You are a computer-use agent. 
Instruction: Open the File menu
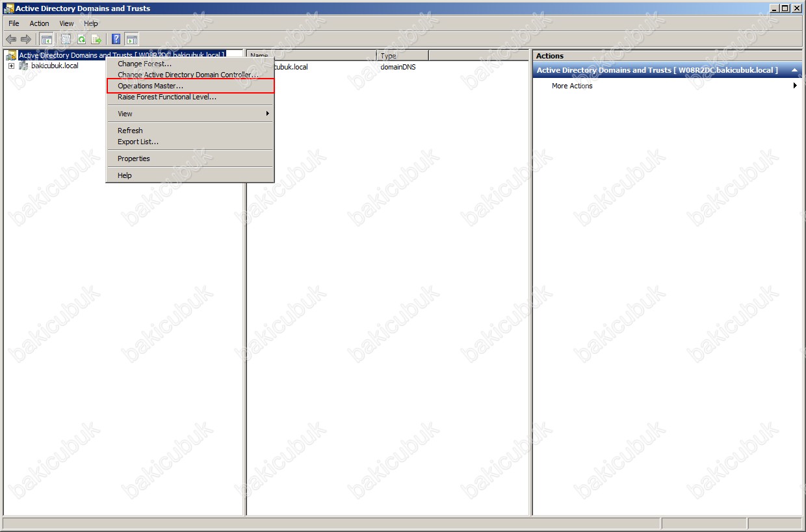coord(14,23)
